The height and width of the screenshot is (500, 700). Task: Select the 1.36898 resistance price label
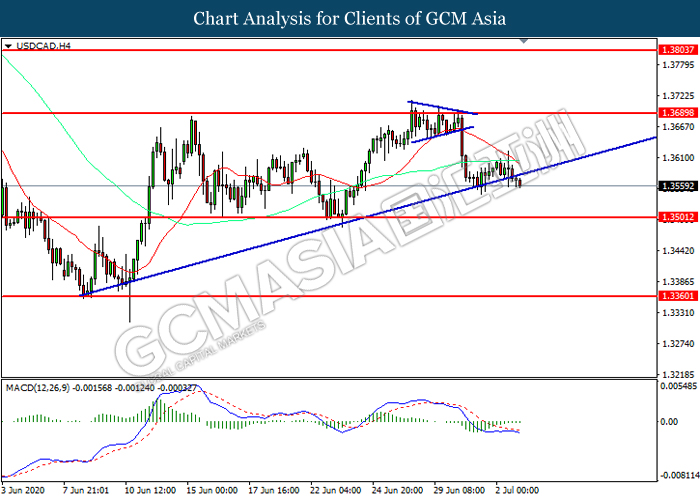tap(678, 112)
